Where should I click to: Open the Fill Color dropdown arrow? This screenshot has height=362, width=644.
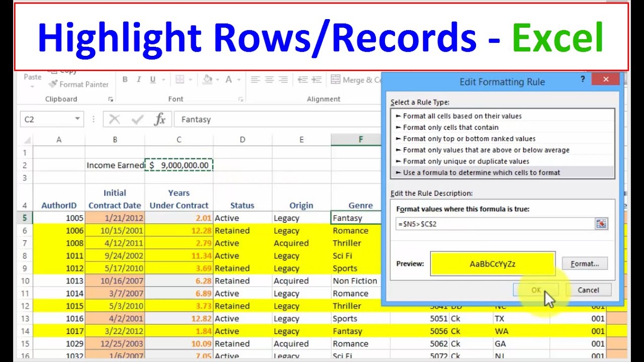pyautogui.click(x=217, y=79)
